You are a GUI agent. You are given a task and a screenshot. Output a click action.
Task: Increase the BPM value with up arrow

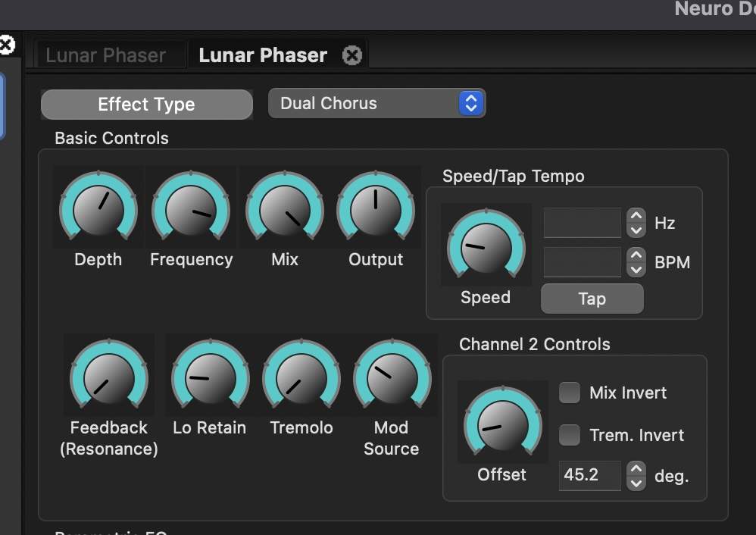[636, 254]
